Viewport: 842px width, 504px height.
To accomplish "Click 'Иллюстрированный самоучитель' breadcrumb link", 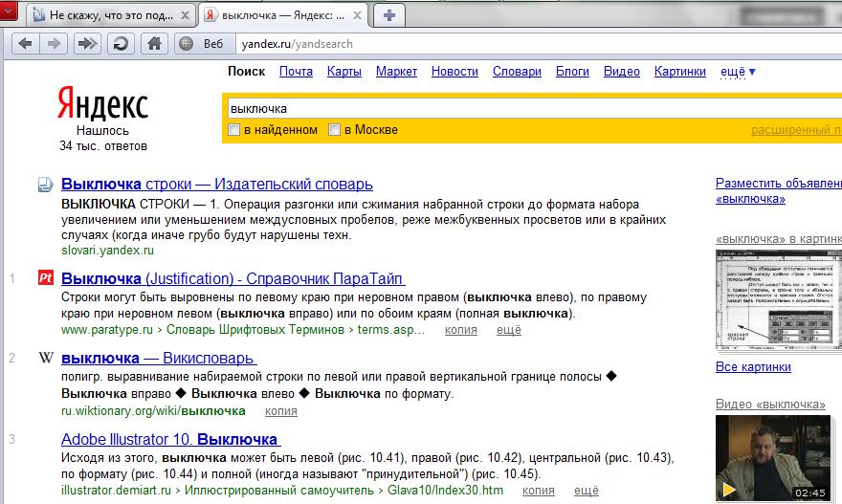I will (x=279, y=491).
